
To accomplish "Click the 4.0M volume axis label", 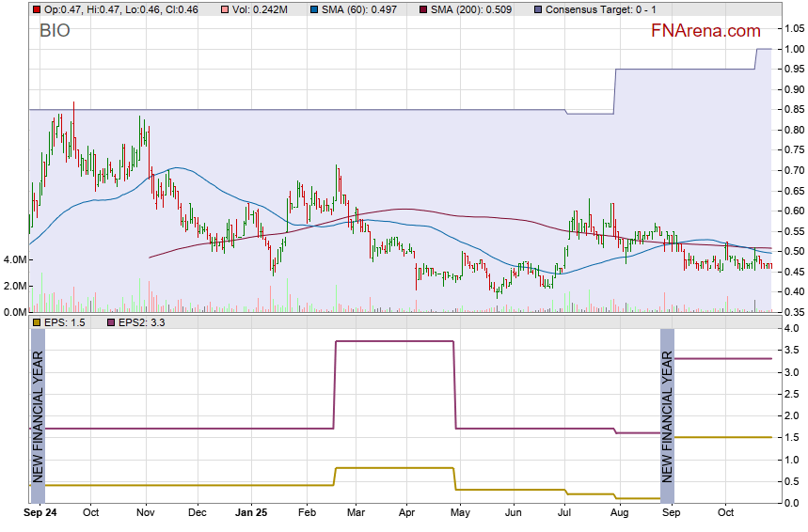I will click(x=14, y=259).
